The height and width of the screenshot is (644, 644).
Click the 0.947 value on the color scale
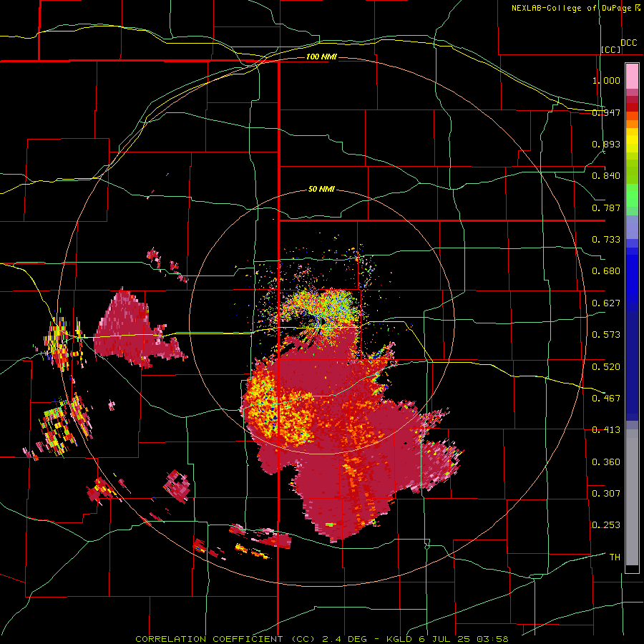point(606,112)
